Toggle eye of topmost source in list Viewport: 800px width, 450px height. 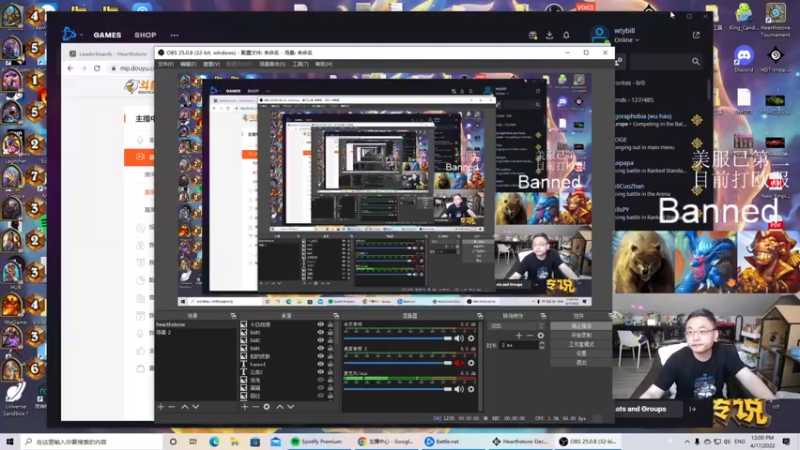click(320, 324)
